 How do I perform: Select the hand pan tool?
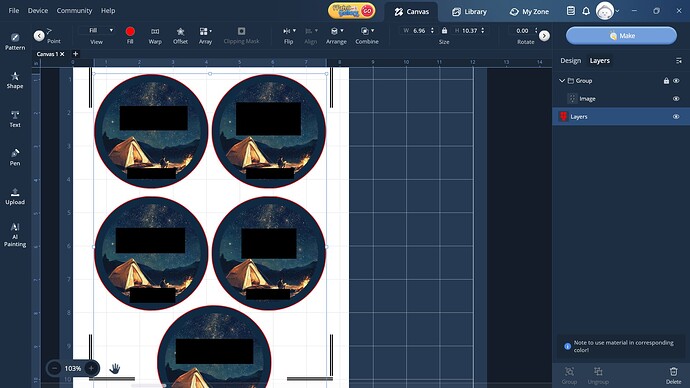click(x=114, y=368)
